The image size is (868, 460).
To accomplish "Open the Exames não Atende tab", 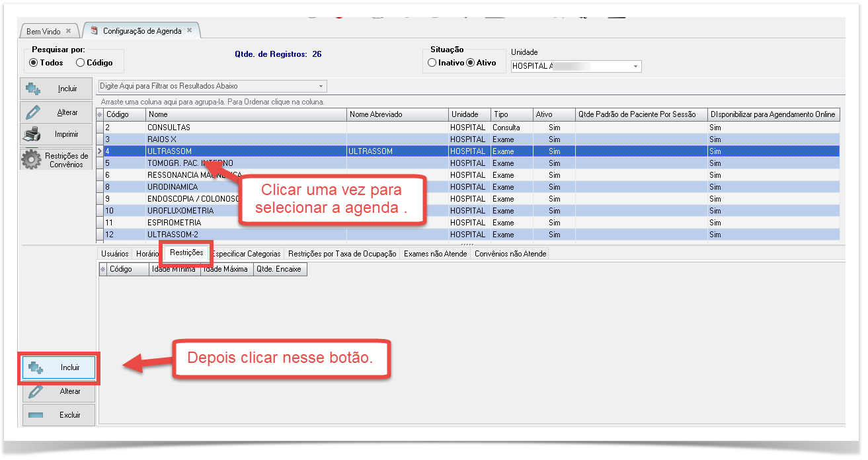I will tap(435, 254).
